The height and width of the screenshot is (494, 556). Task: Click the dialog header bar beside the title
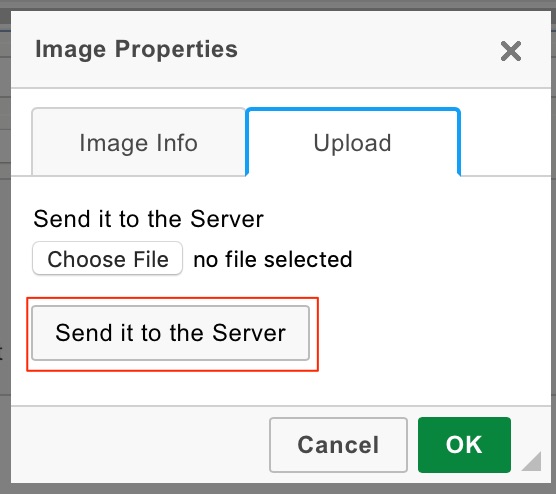coord(369,50)
